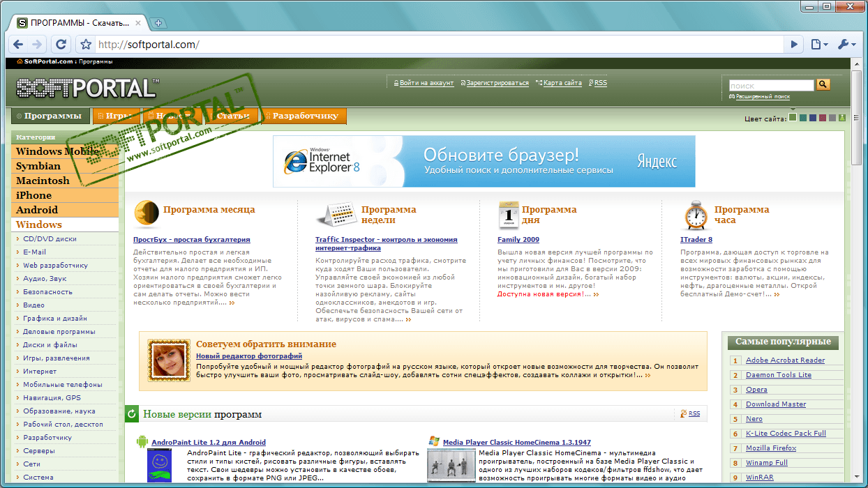The width and height of the screenshot is (868, 488).
Task: Select the Christmas tree site theme swatch
Action: (x=842, y=118)
